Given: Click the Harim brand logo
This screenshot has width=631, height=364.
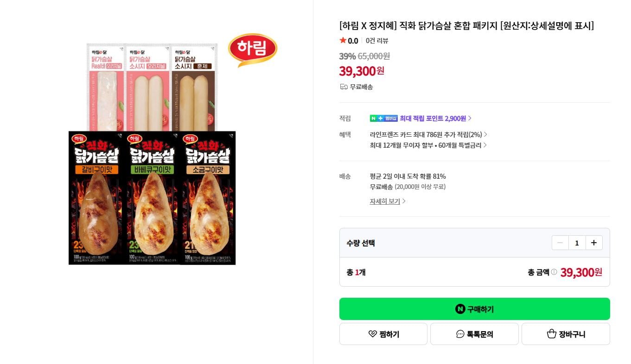Looking at the screenshot, I should pos(252,49).
